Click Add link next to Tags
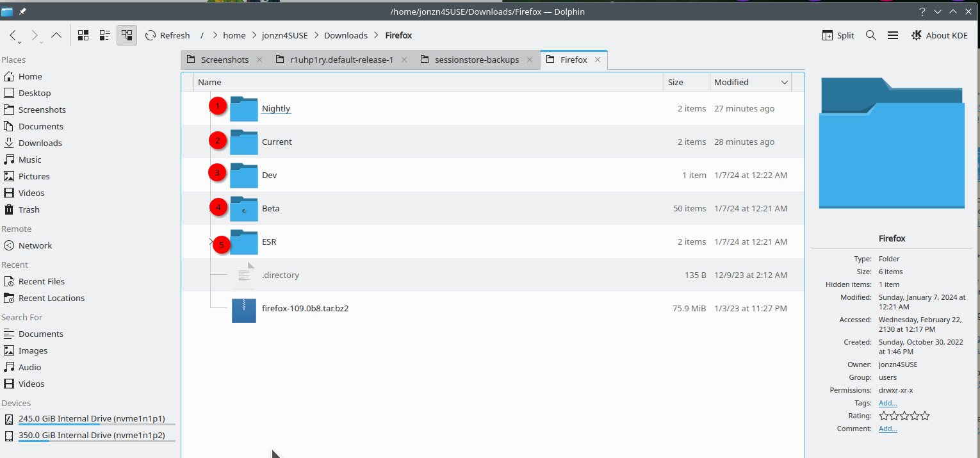This screenshot has width=980, height=458. 888,403
